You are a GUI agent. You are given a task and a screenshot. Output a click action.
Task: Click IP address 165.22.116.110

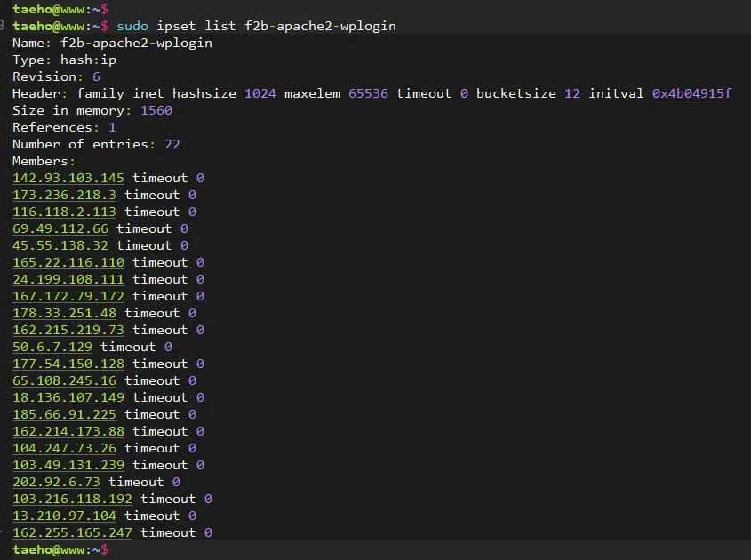click(68, 262)
